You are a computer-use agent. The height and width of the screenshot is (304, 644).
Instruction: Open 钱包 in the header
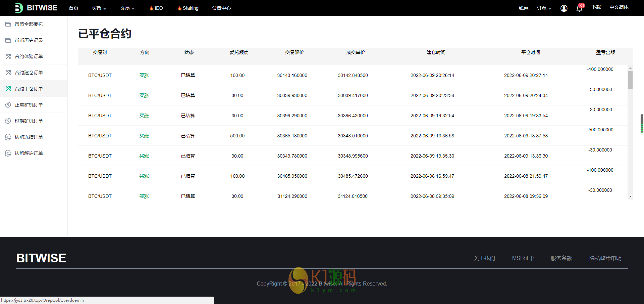click(x=524, y=8)
